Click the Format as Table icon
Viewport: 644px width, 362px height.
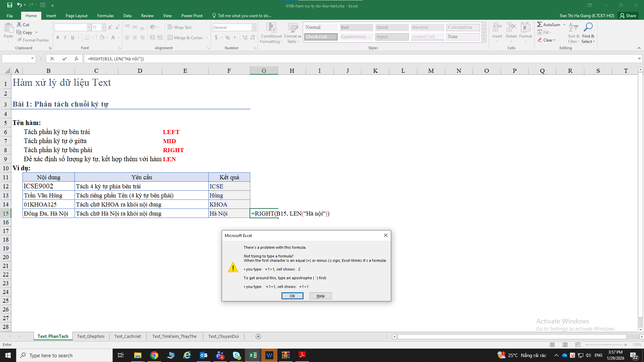pyautogui.click(x=293, y=28)
